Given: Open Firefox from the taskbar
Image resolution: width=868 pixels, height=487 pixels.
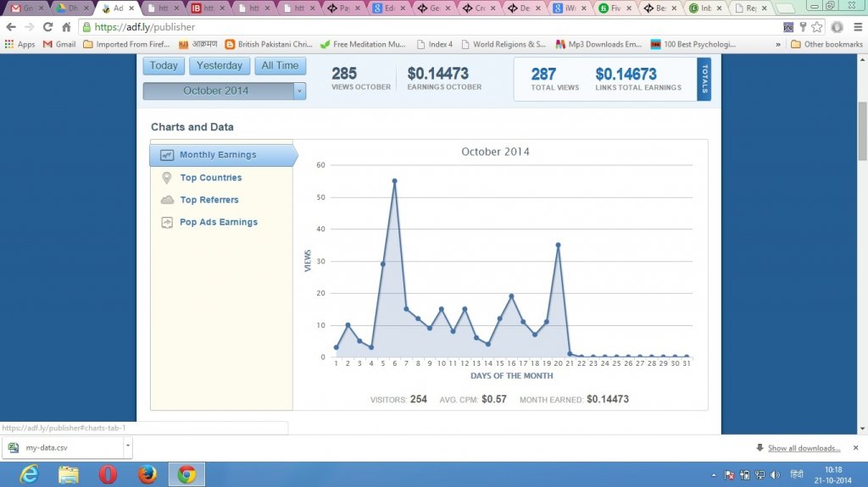Looking at the screenshot, I should pyautogui.click(x=147, y=474).
